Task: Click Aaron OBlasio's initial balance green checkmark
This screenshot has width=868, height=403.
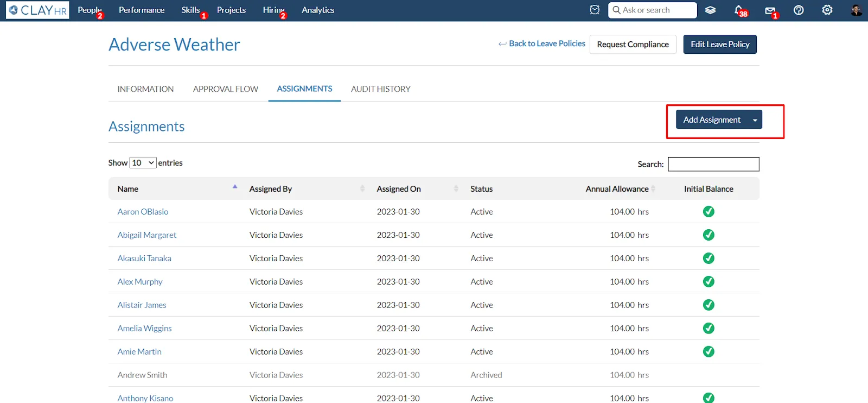Action: coord(709,212)
